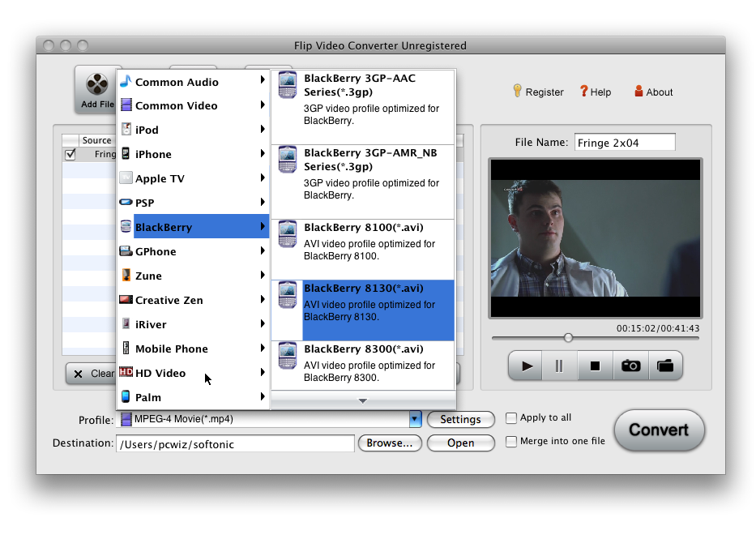756x539 pixels.
Task: Enable the Apply to all checkbox
Action: point(511,418)
